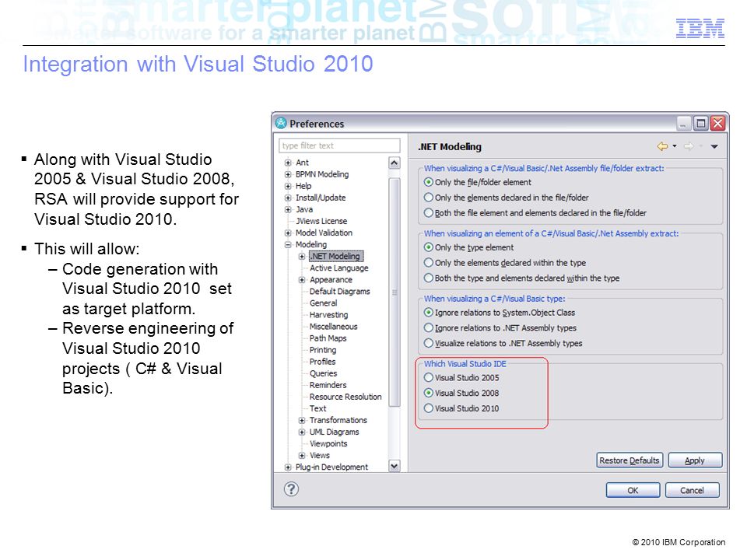The width and height of the screenshot is (747, 560).
Task: Open the view menu triangle in Preferences header
Action: [x=714, y=147]
